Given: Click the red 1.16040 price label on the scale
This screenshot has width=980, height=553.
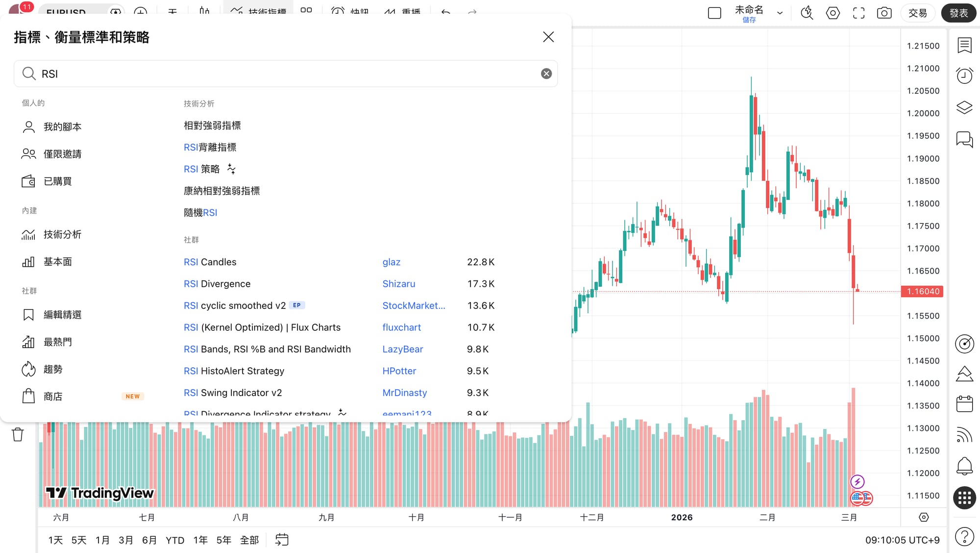Looking at the screenshot, I should (x=922, y=291).
